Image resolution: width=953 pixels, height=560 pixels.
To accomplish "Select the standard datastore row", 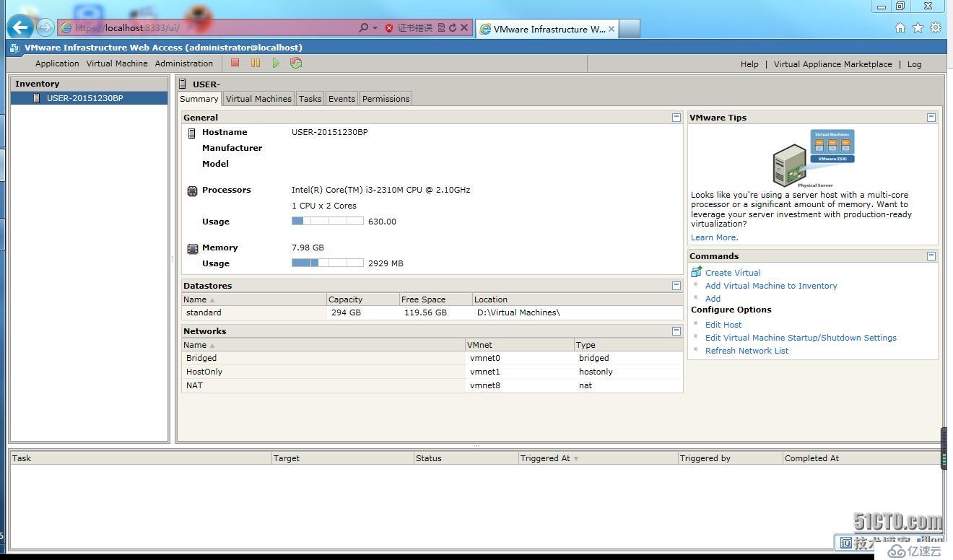I will (432, 312).
